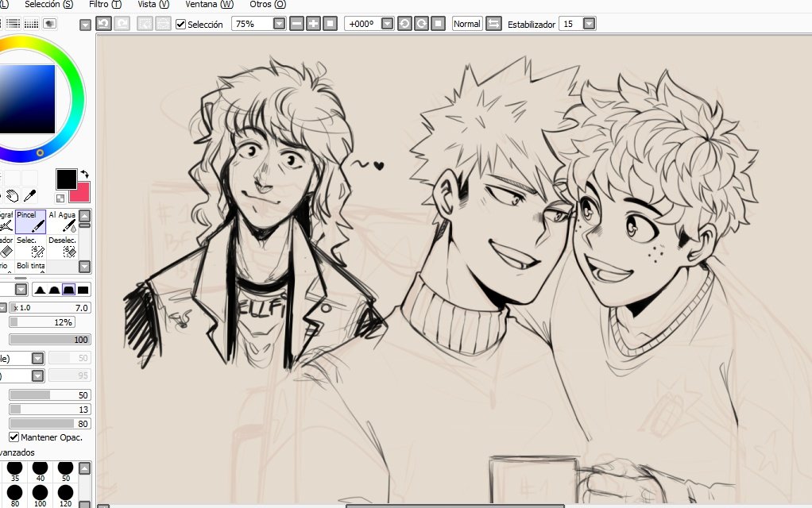
Task: Open the Estabilizador value dropdown
Action: click(x=589, y=24)
